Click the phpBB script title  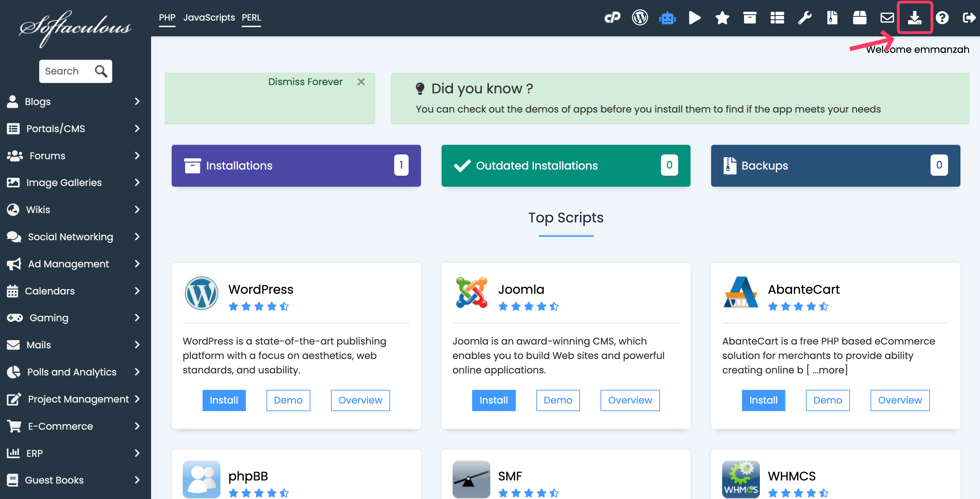pos(248,476)
